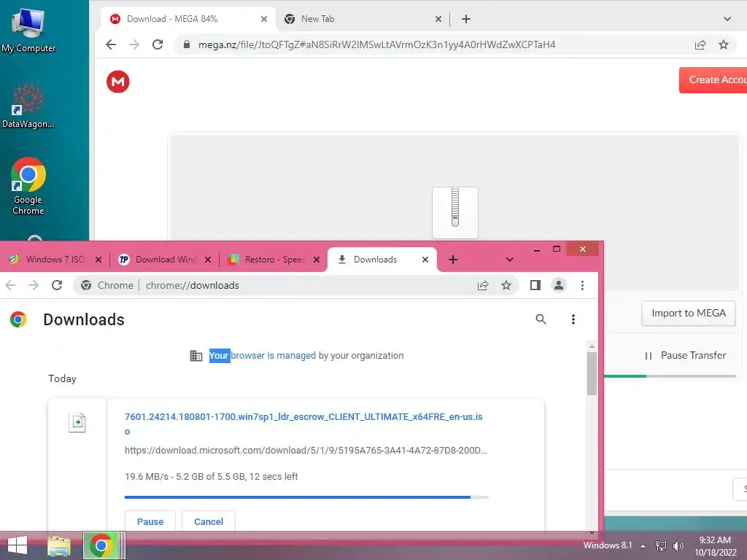
Task: Show hidden system tray icons
Action: tap(643, 546)
